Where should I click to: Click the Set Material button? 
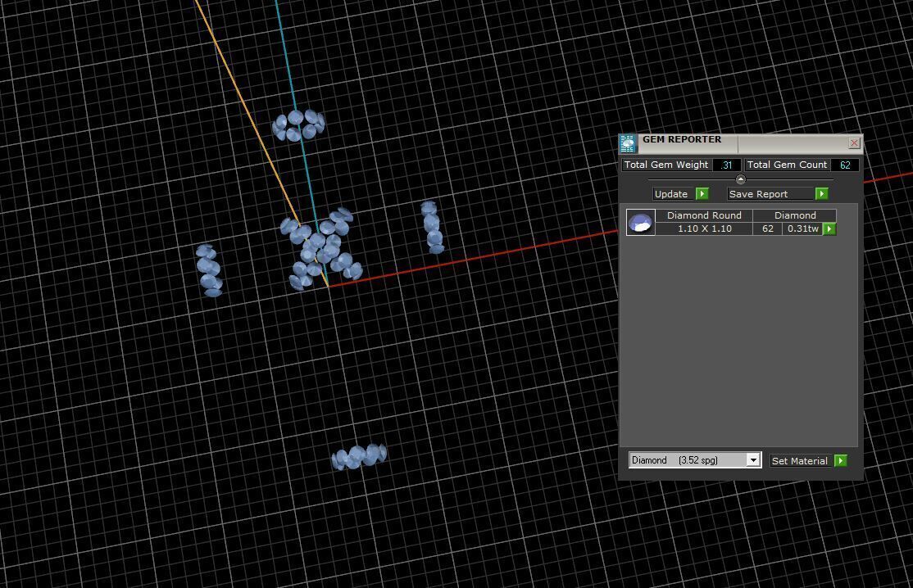pos(802,460)
